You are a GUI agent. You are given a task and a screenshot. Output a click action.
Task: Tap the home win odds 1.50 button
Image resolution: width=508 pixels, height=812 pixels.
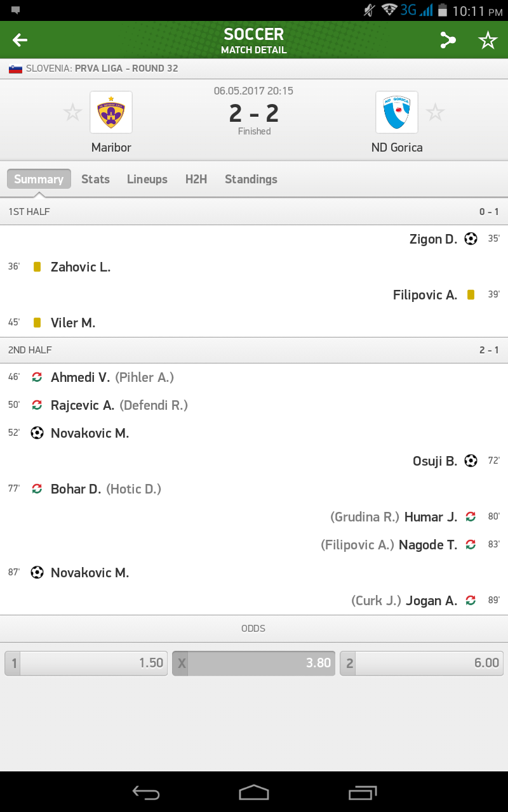(x=86, y=663)
